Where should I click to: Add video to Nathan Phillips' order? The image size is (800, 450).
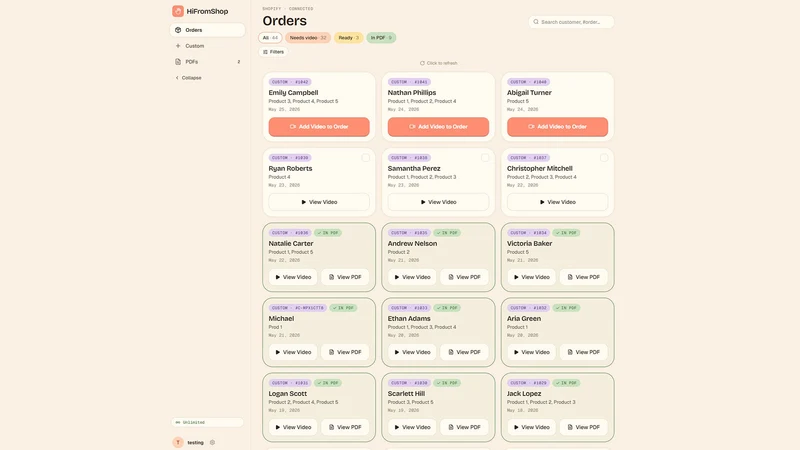(x=438, y=127)
